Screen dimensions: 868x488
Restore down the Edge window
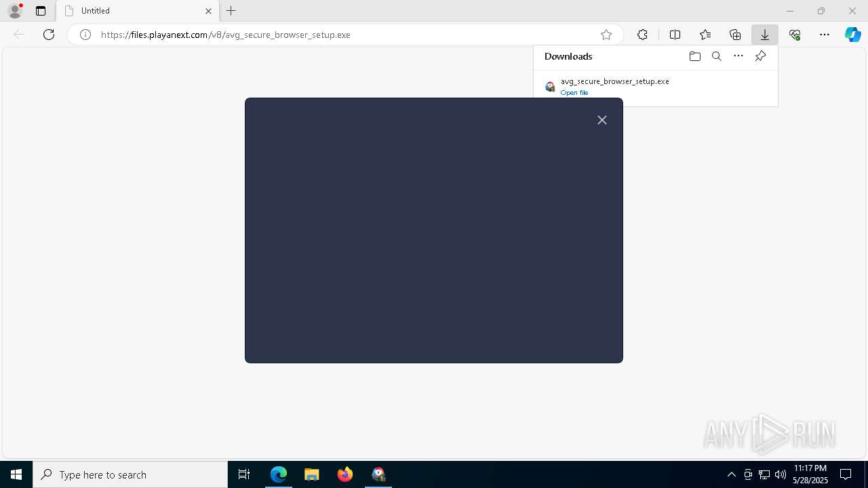click(x=821, y=11)
